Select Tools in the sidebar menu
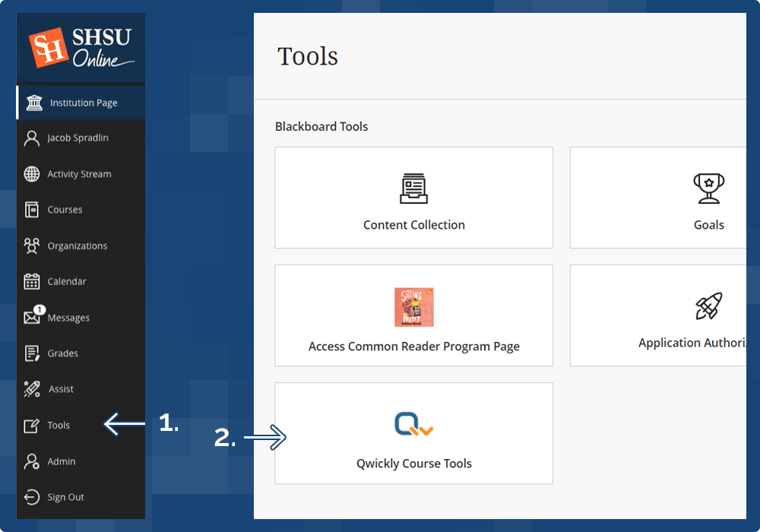Screen dimensions: 760x532 [81, 425]
